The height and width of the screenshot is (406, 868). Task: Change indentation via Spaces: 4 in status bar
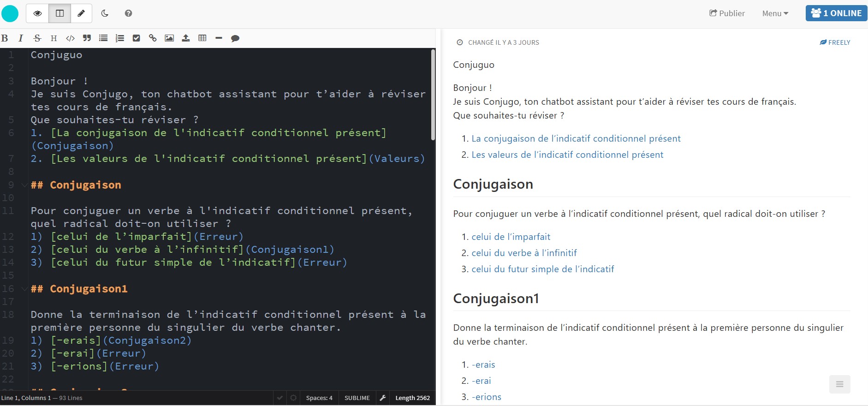pos(319,398)
